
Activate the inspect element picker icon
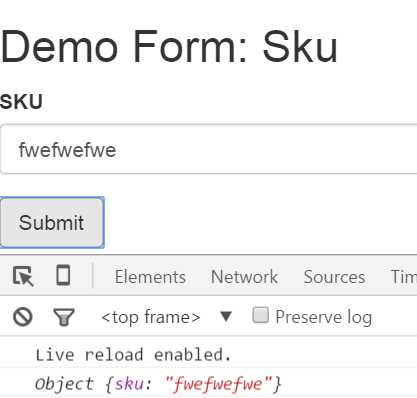pyautogui.click(x=23, y=276)
